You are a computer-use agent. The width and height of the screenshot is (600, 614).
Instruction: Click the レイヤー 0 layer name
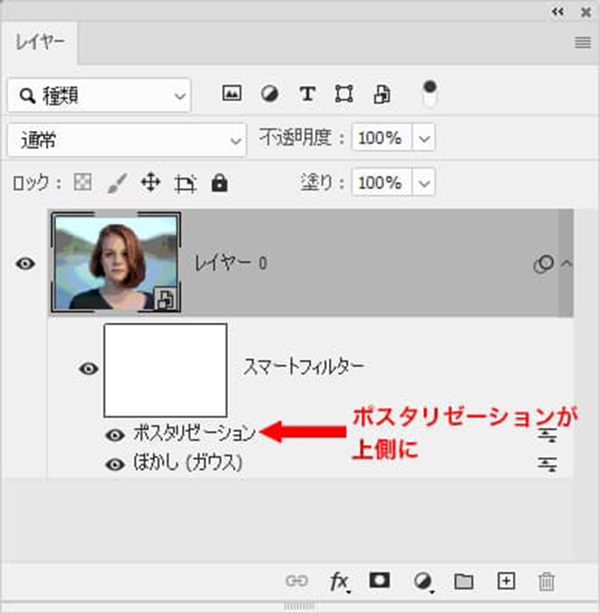tap(231, 263)
